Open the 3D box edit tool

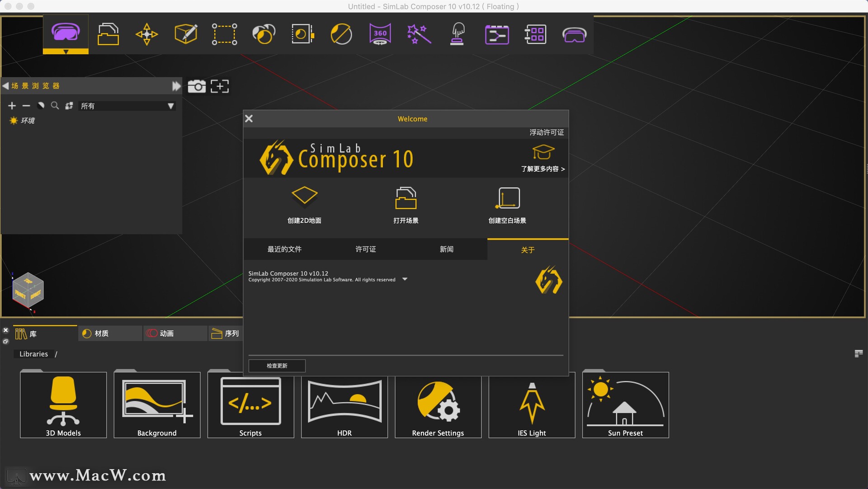[x=186, y=34]
